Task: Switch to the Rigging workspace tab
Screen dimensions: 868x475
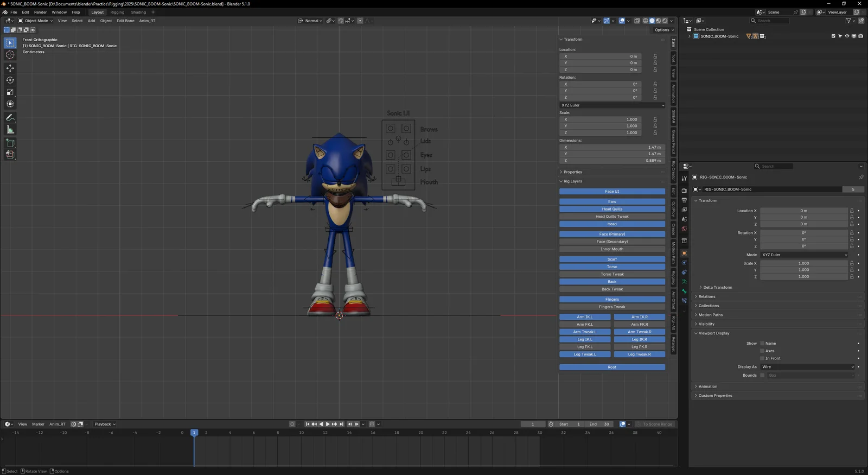Action: pyautogui.click(x=117, y=12)
